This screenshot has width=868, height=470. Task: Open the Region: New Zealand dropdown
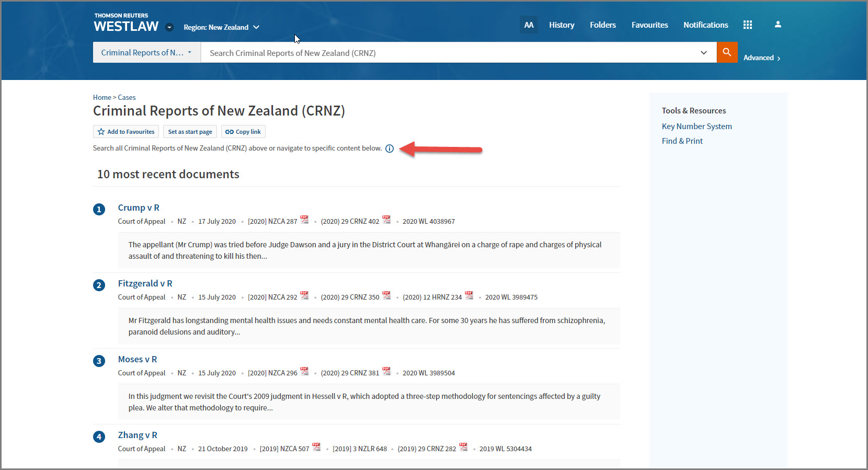pos(221,27)
